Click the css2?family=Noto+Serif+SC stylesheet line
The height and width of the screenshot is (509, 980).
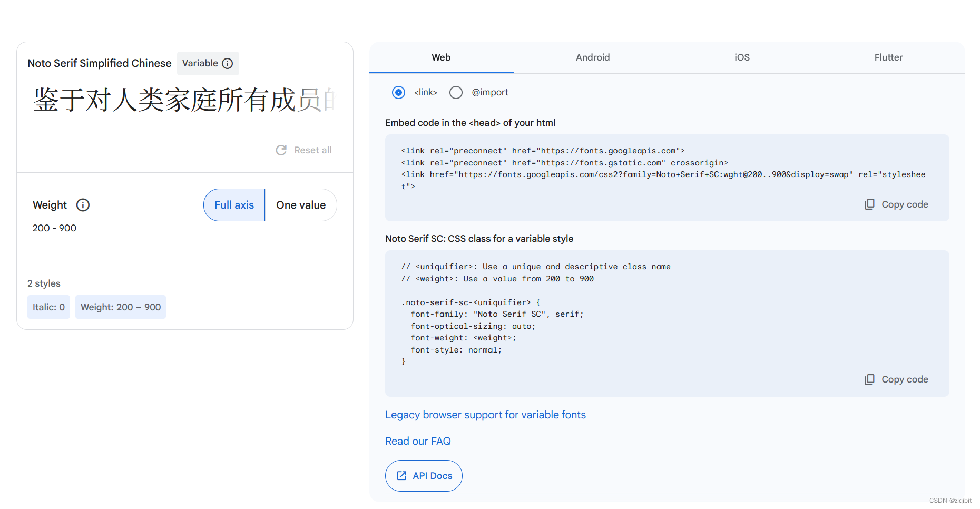click(x=663, y=180)
